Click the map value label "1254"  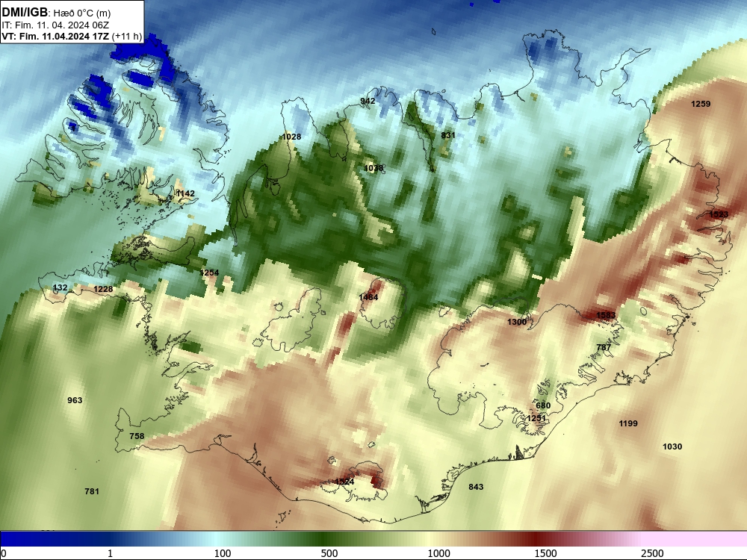tap(210, 273)
